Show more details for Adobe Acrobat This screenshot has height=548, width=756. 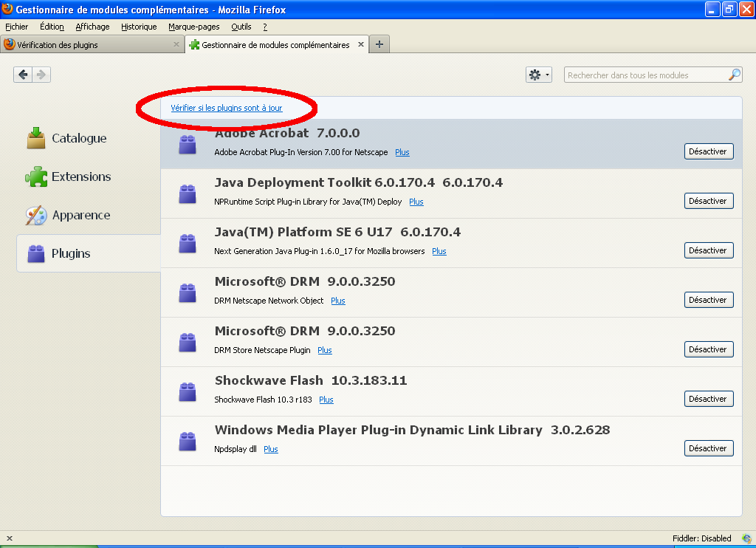pyautogui.click(x=402, y=152)
